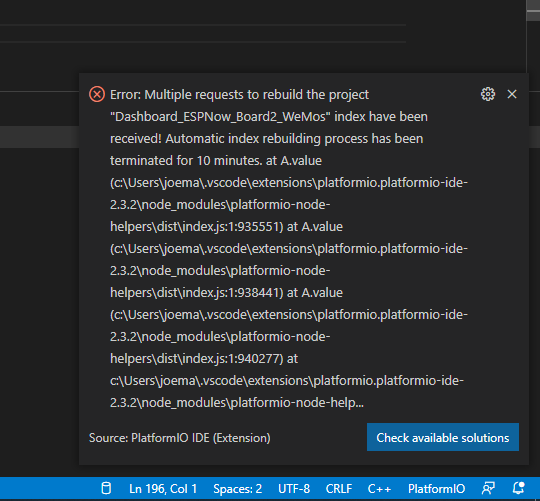The width and height of the screenshot is (540, 501).
Task: Click PlatformIO status bar item
Action: point(436,489)
